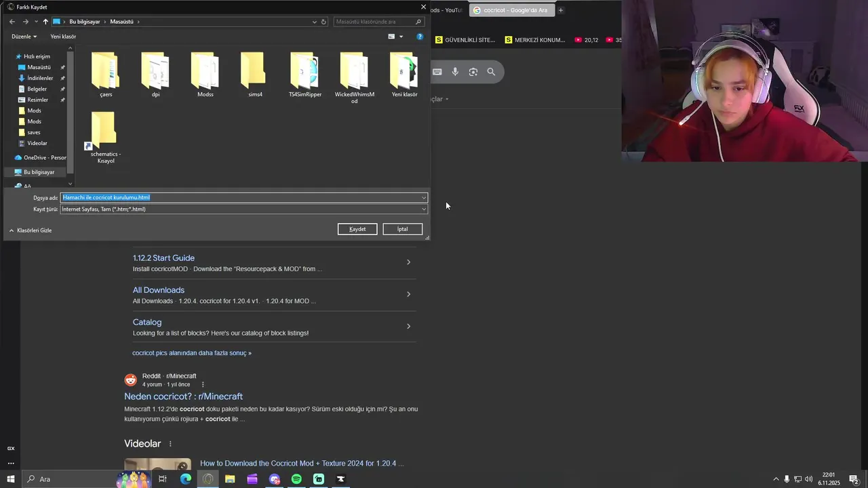The image size is (868, 488).
Task: Open Google Lens image search
Action: pyautogui.click(x=473, y=72)
